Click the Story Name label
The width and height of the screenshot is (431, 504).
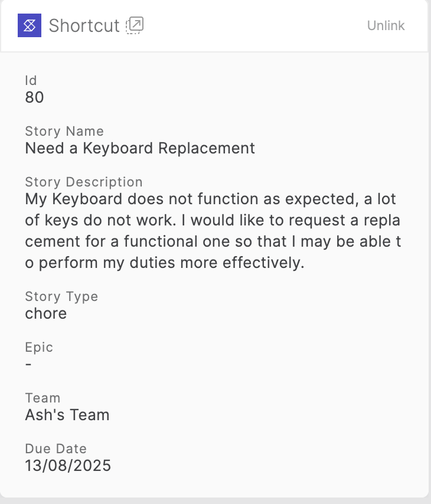click(64, 131)
